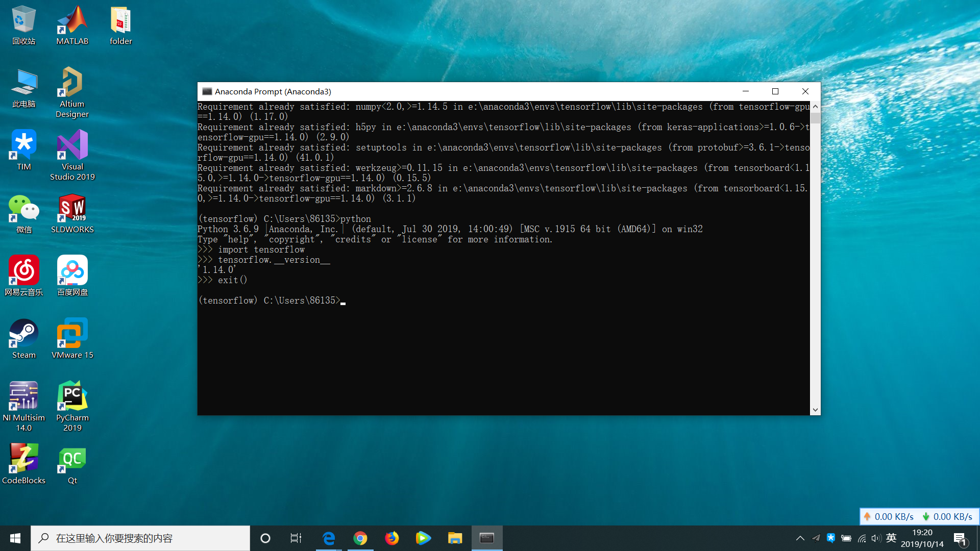
Task: Select the NI Multisim 14.0 icon
Action: click(x=23, y=396)
